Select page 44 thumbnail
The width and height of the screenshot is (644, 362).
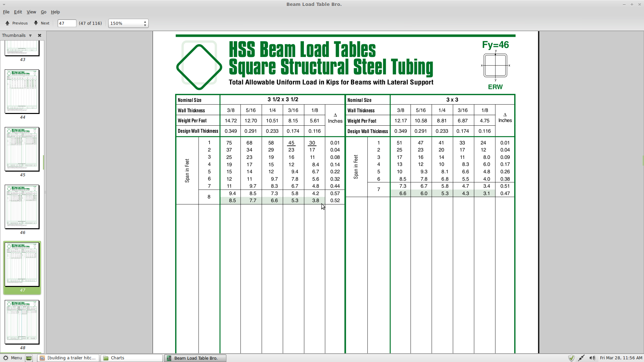click(22, 92)
